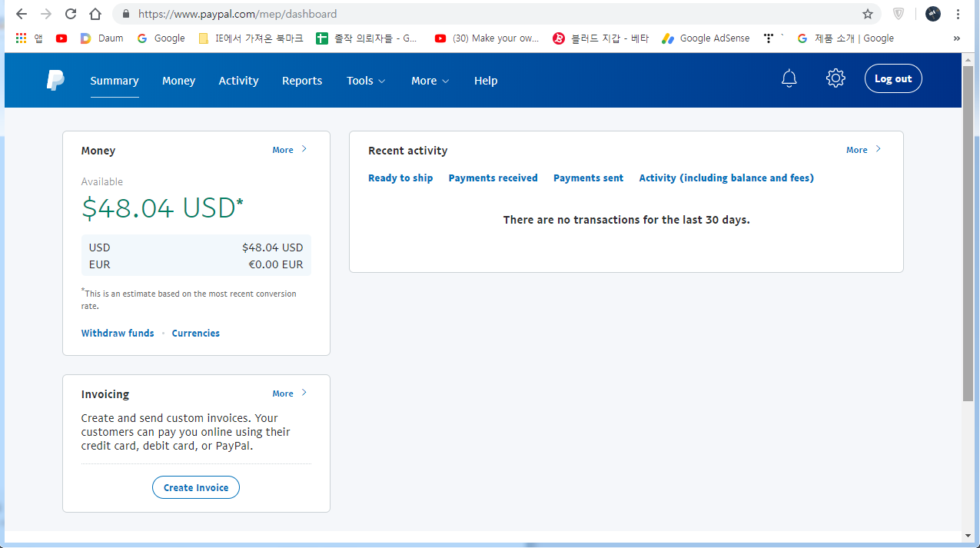Viewport: 980px width, 548px height.
Task: Click the PayPal logo icon
Action: [x=55, y=80]
